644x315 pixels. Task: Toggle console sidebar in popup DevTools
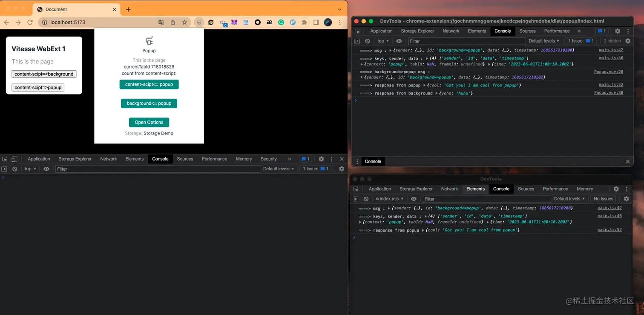point(357,41)
